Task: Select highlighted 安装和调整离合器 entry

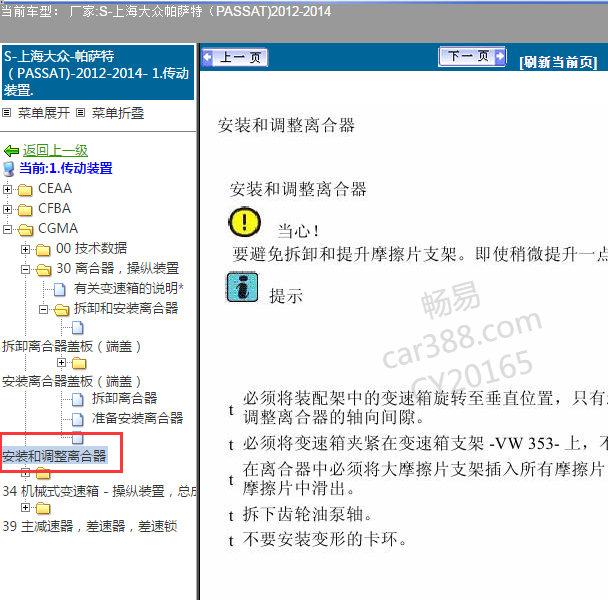Action: (54, 456)
